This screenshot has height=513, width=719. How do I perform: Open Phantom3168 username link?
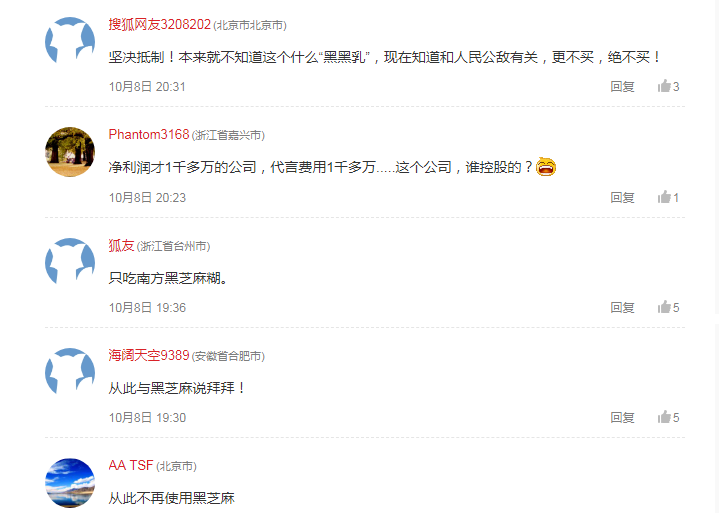[x=149, y=134]
